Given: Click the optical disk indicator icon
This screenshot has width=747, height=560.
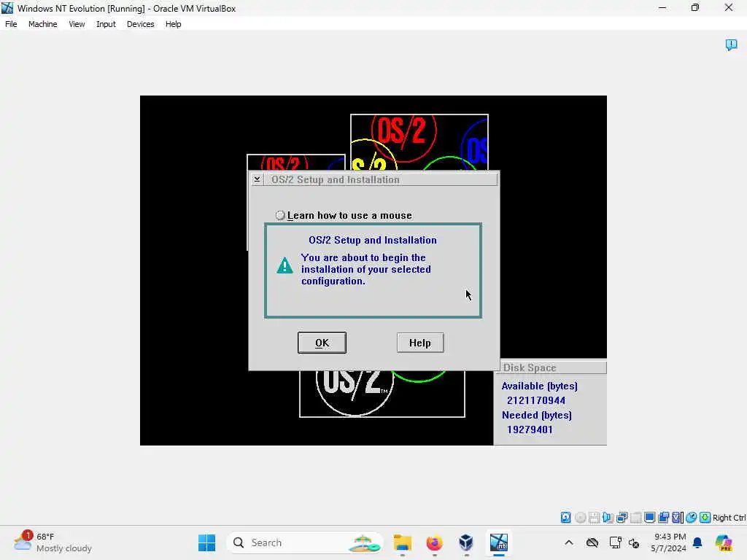Looking at the screenshot, I should (x=580, y=518).
